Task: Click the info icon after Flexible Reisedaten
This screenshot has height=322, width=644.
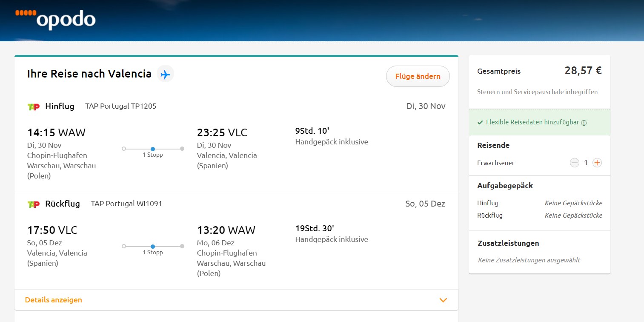Action: click(x=584, y=123)
